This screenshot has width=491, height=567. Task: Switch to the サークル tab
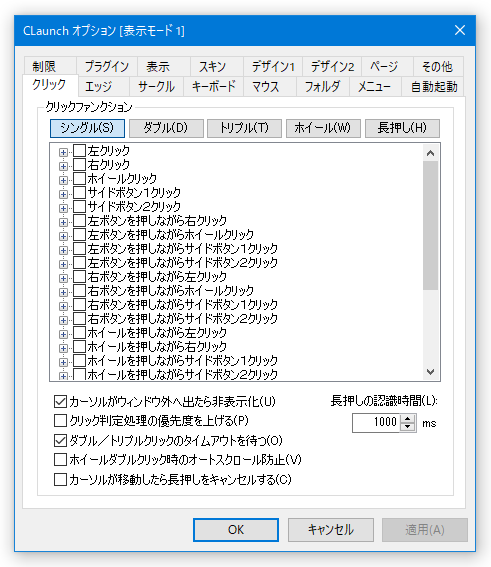click(156, 87)
